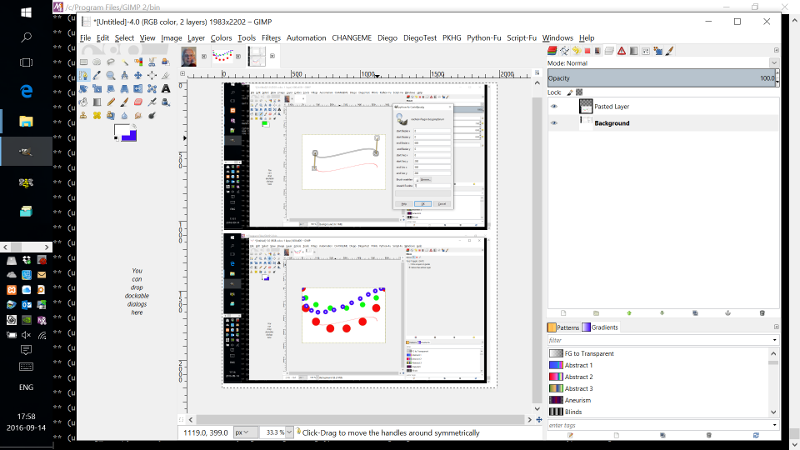800x450 pixels.
Task: Select the Fuzzy Select magic wand tool
Action: [x=124, y=62]
